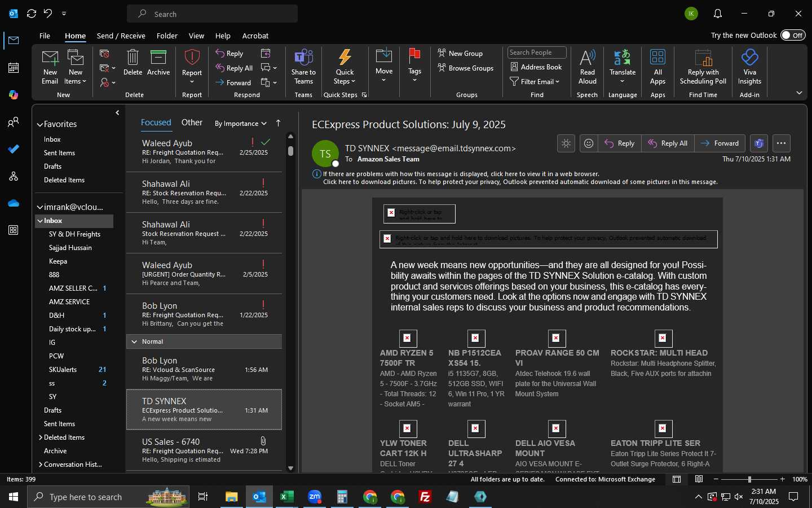Expand the Report dropdown

click(x=192, y=67)
